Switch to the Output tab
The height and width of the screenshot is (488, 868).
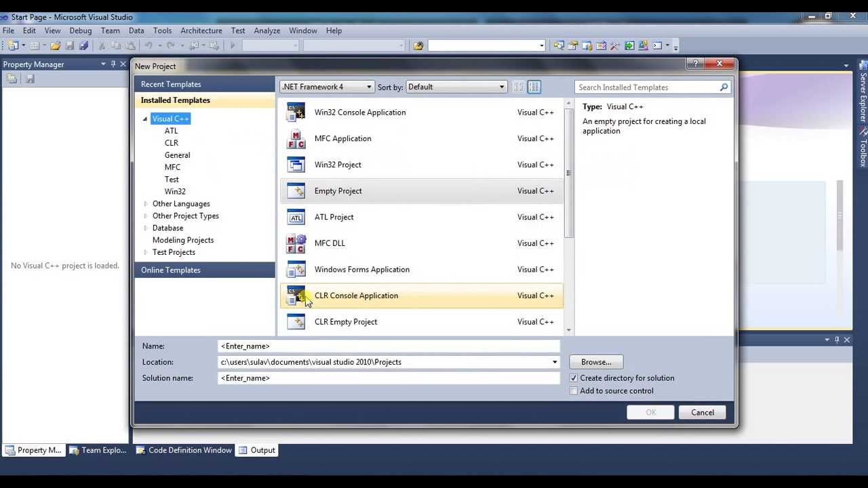[x=256, y=450]
